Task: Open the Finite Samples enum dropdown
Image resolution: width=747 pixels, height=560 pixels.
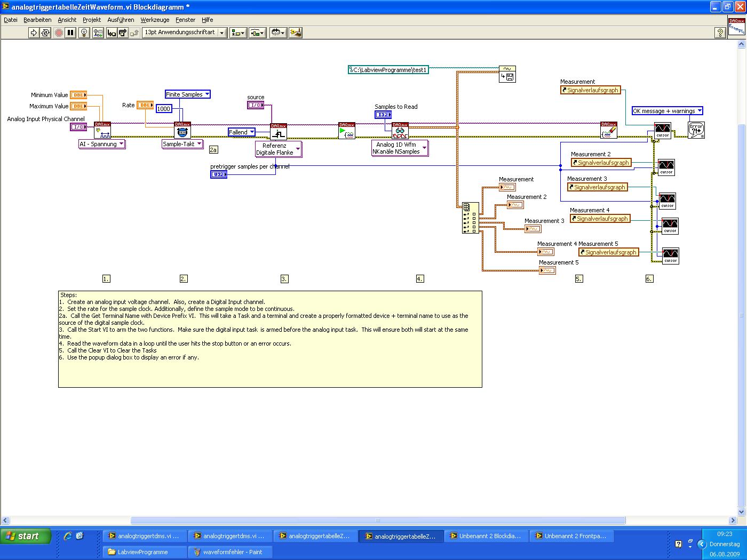Action: pos(188,94)
